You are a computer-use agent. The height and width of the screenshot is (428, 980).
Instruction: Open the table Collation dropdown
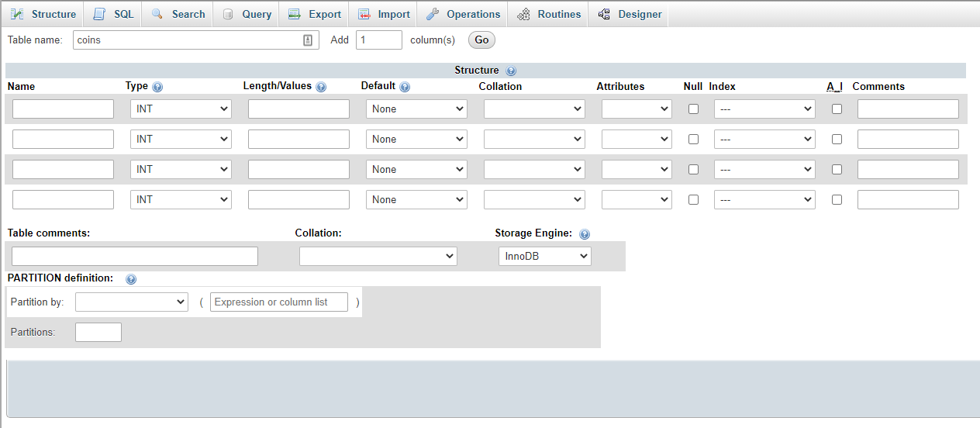[x=378, y=257]
